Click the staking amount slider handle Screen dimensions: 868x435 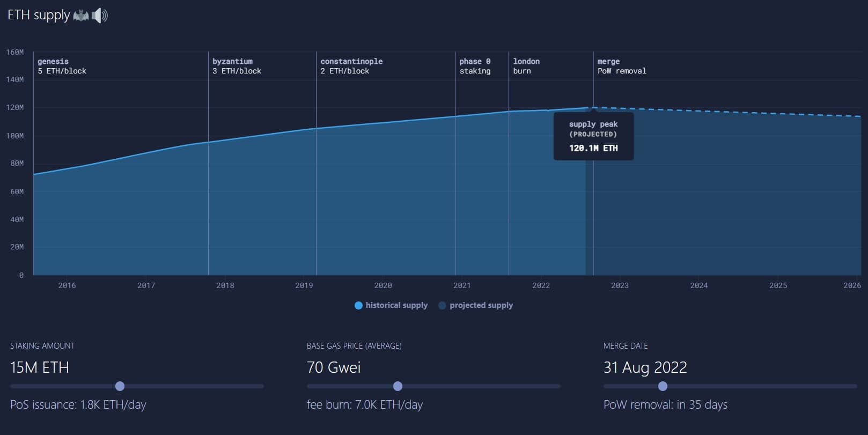click(120, 386)
